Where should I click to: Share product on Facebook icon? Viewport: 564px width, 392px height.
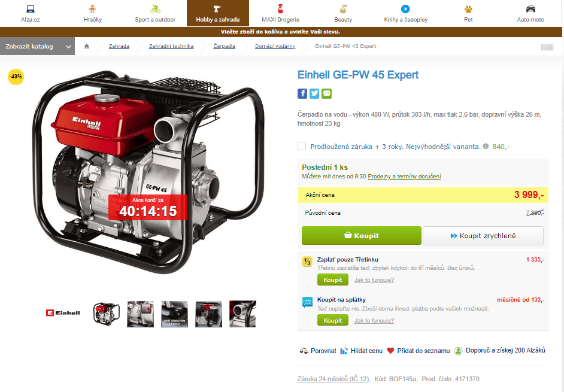[302, 93]
